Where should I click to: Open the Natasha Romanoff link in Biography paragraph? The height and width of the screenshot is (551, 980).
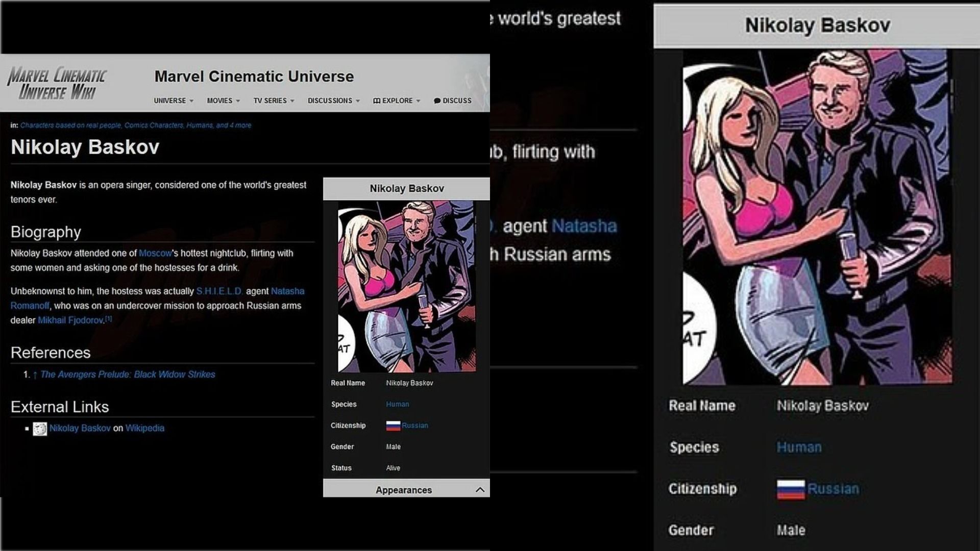pyautogui.click(x=287, y=291)
